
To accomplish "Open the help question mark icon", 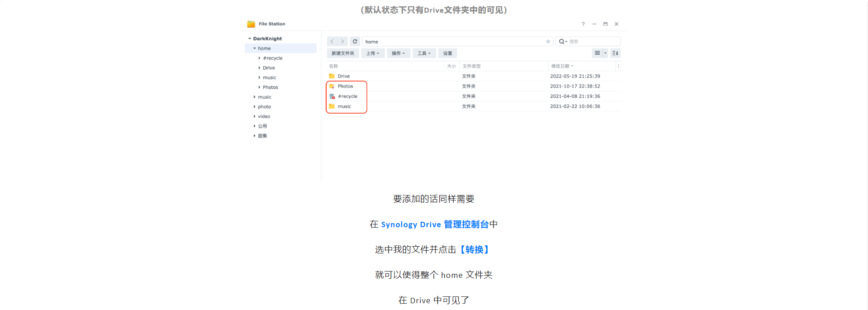I will click(583, 24).
